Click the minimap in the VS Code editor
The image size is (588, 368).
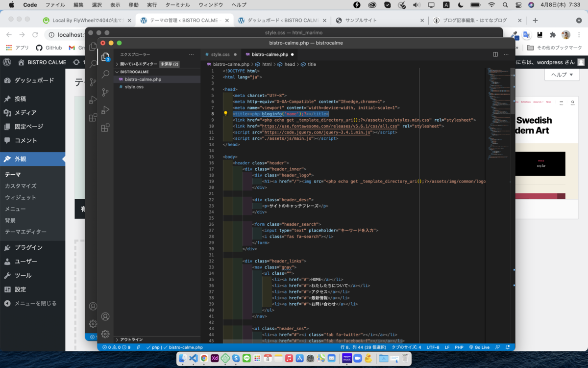click(498, 114)
